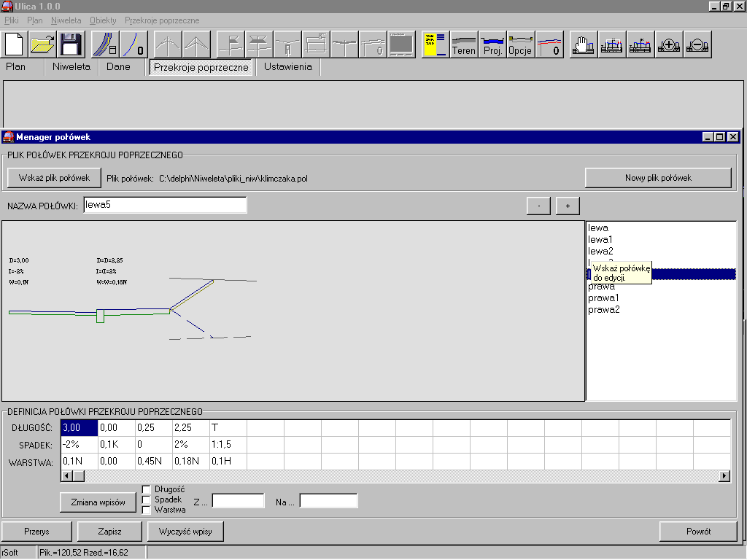The width and height of the screenshot is (747, 560).
Task: Check the Spadek checkbox
Action: click(x=147, y=499)
